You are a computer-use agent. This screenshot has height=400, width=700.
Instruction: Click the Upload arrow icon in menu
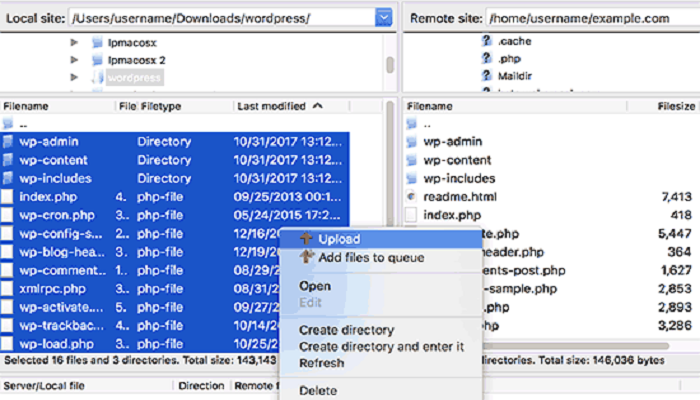pyautogui.click(x=306, y=238)
